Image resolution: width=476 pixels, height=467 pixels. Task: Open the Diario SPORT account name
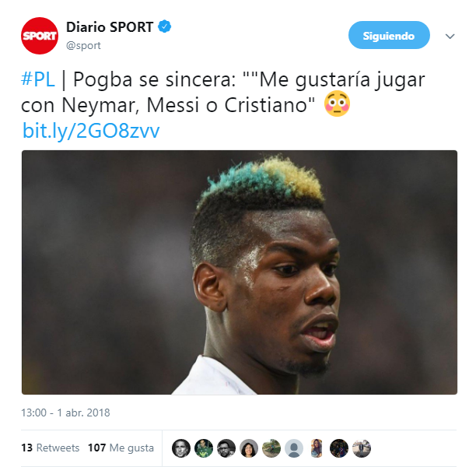110,27
